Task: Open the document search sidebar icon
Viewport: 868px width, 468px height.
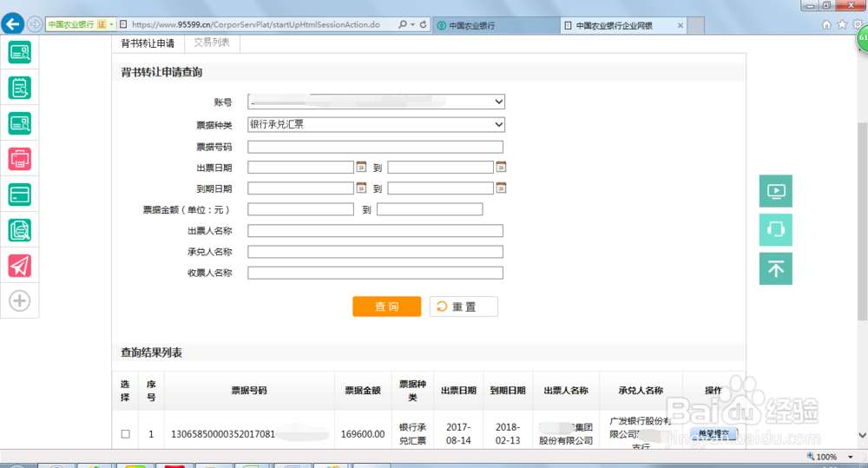Action: [x=20, y=230]
